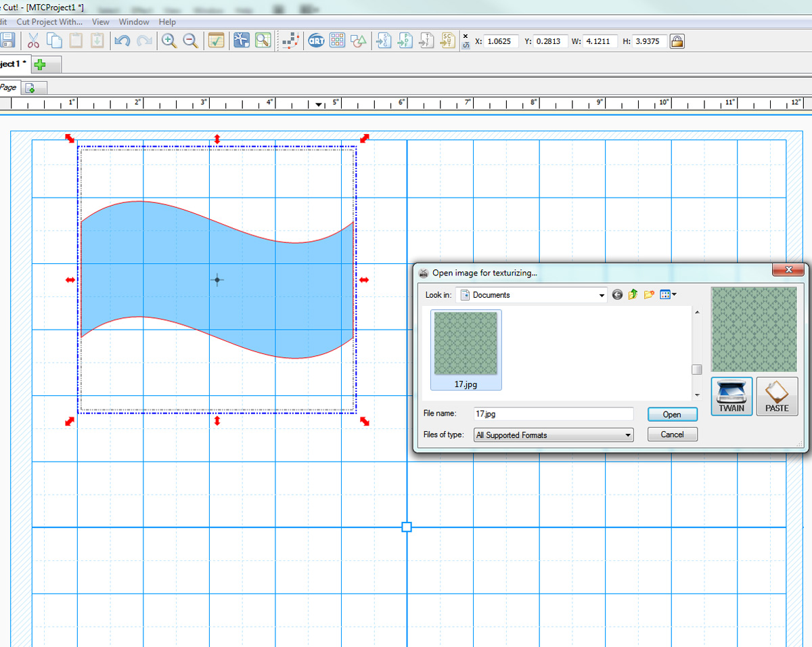The height and width of the screenshot is (647, 812).
Task: Click the scissors Cut icon in toolbar
Action: click(x=34, y=41)
